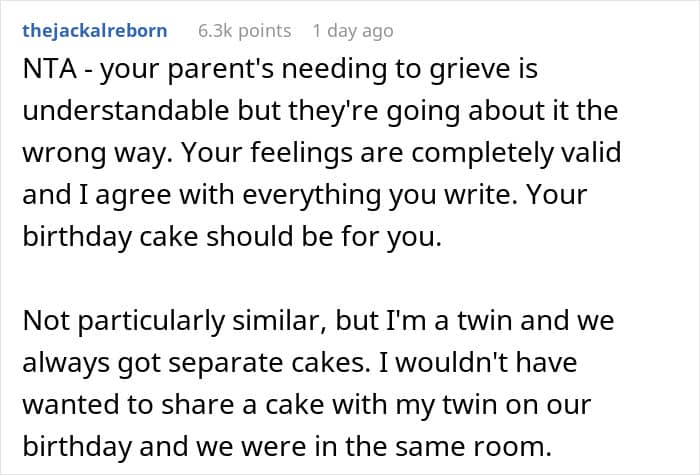Click the phrase "Your feelings are"

(x=293, y=153)
